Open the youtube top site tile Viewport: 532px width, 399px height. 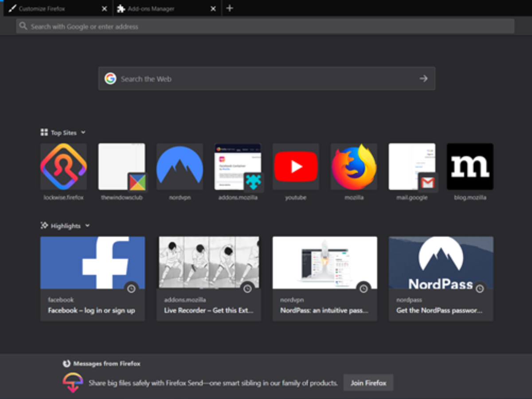tap(296, 167)
